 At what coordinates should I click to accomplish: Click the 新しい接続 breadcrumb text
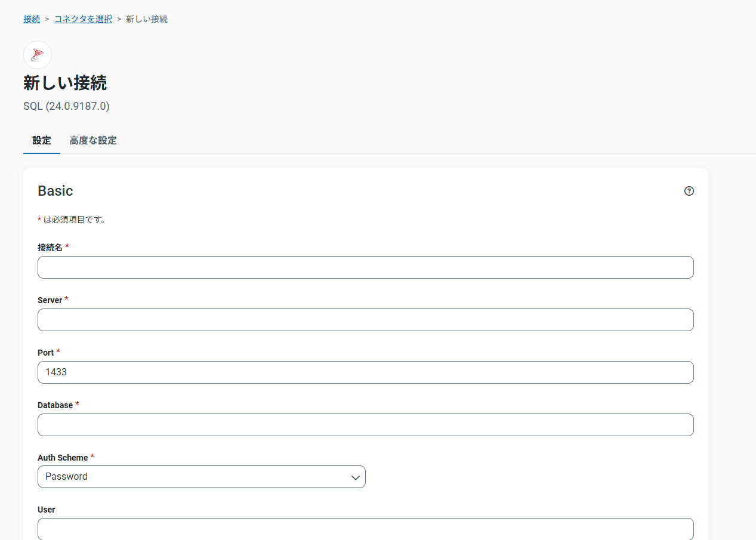pyautogui.click(x=147, y=19)
